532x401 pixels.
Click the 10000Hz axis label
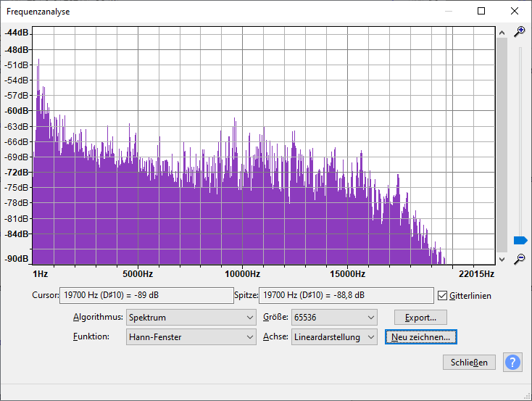[x=242, y=273]
